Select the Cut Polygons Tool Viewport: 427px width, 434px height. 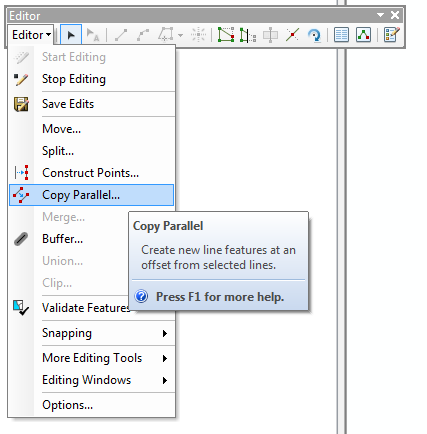tap(270, 35)
